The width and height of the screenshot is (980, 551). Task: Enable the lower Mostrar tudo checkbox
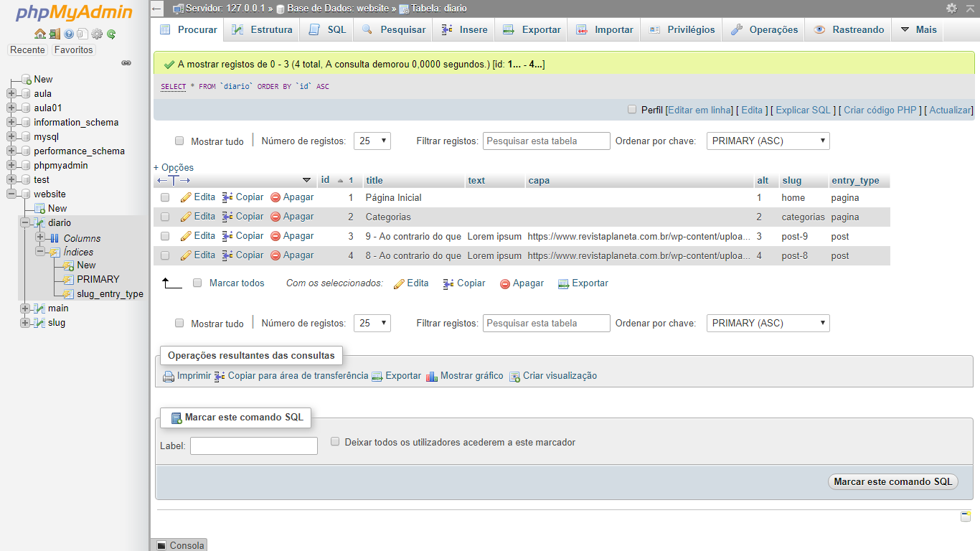point(179,324)
